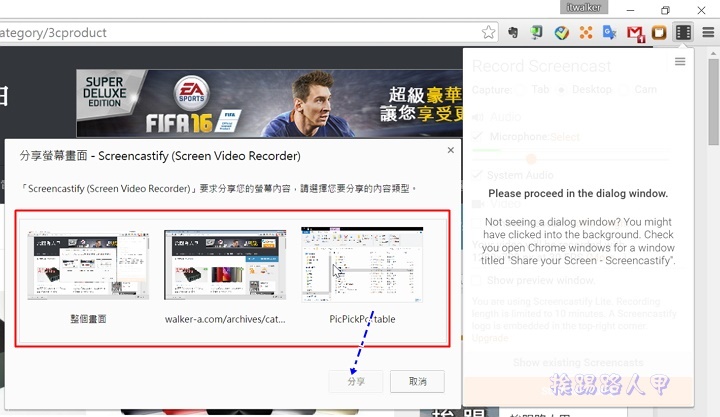720x417 pixels.
Task: Minimize the Chrome window
Action: click(630, 10)
